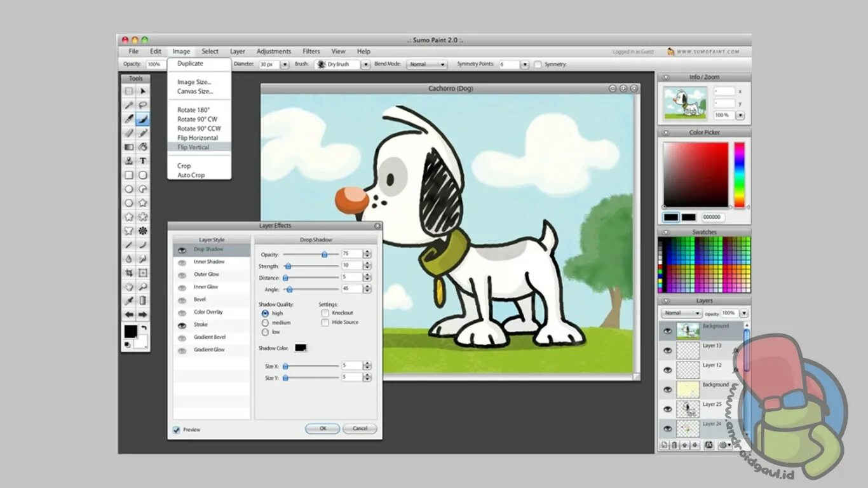The width and height of the screenshot is (868, 488).
Task: Open the zoom percent dropdown in Info panel
Action: [740, 116]
